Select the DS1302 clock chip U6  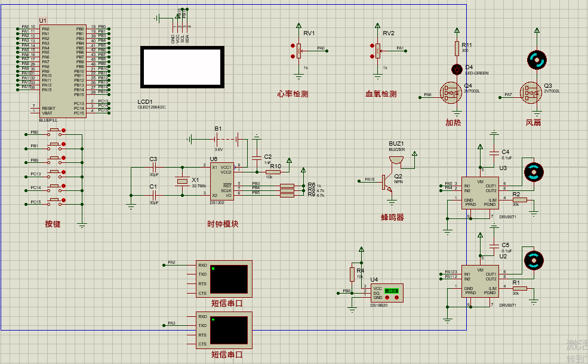(x=221, y=181)
